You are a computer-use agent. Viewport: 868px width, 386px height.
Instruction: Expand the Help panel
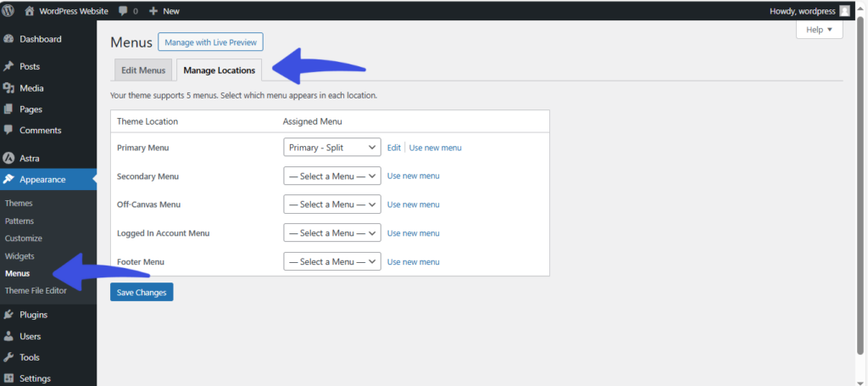point(820,30)
